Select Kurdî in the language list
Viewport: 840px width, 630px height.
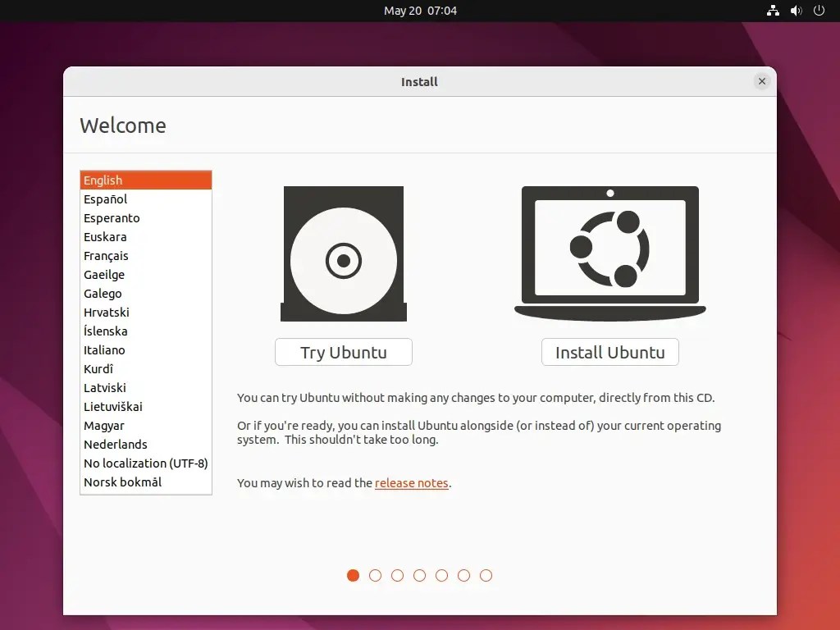[146, 368]
